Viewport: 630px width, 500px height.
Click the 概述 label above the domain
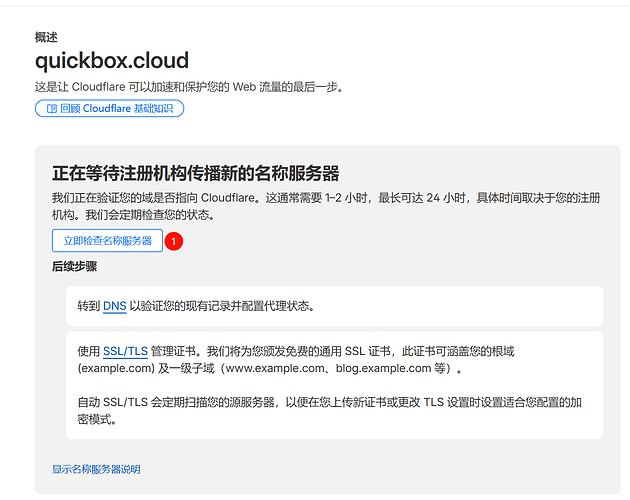[x=46, y=37]
